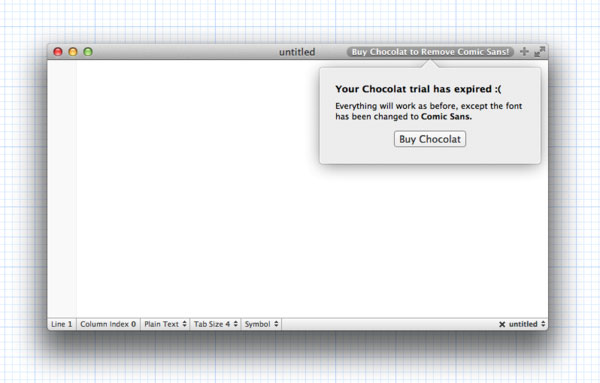Click the green zoom window button
This screenshot has height=383, width=600.
point(88,52)
